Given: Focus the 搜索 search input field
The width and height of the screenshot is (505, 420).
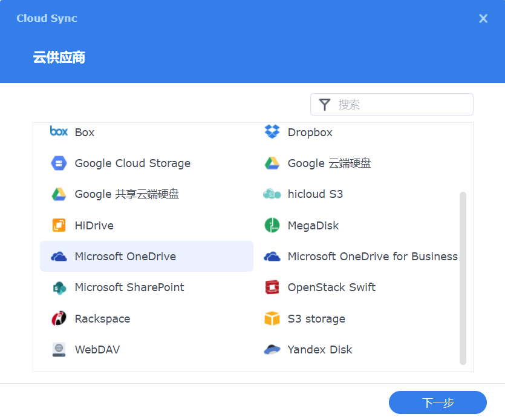Looking at the screenshot, I should [x=392, y=105].
